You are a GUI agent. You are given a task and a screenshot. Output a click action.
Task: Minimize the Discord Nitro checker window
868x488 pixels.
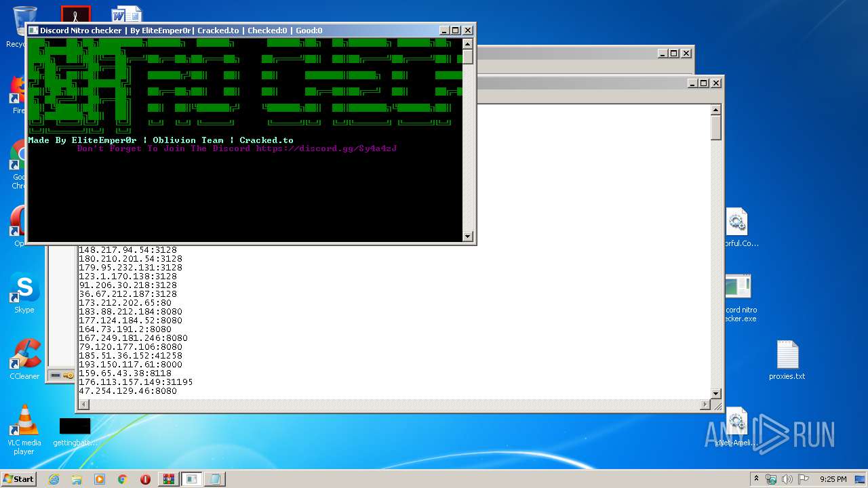[444, 30]
